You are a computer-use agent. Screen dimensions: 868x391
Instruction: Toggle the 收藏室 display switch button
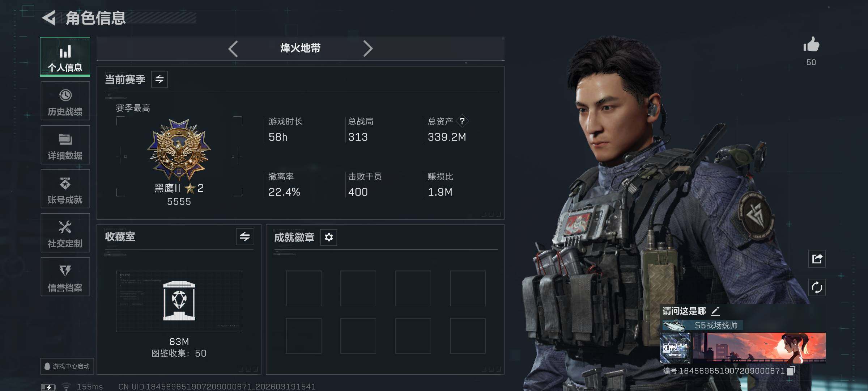point(245,237)
